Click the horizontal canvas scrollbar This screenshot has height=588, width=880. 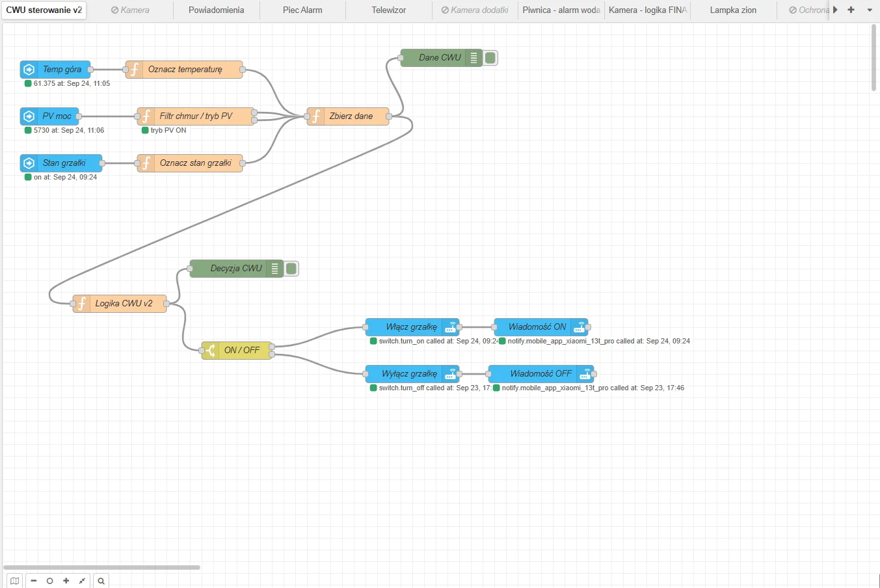click(101, 567)
